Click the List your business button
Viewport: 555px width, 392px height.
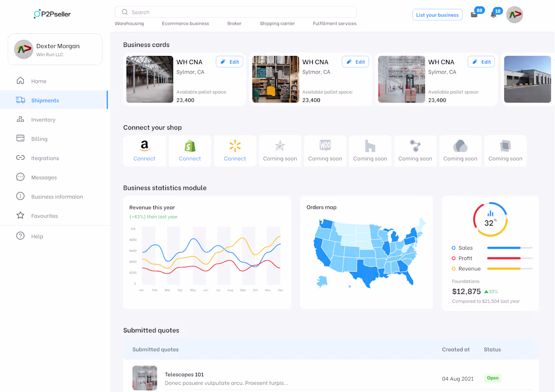click(x=437, y=15)
